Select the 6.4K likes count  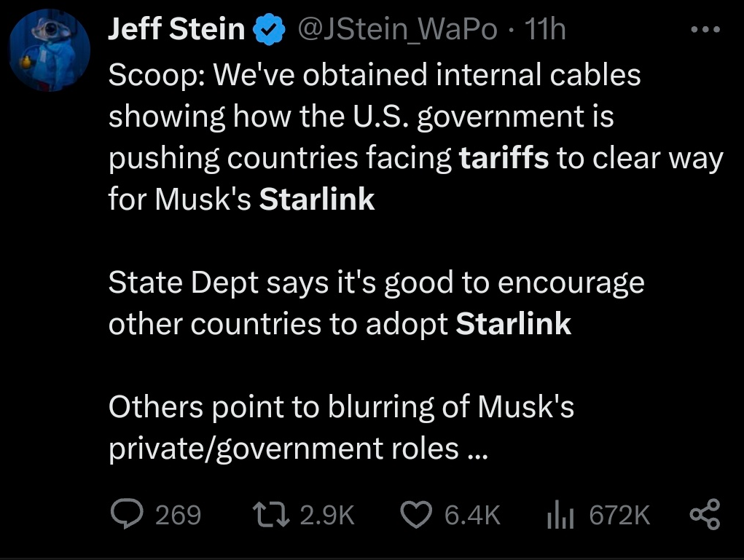pos(473,515)
